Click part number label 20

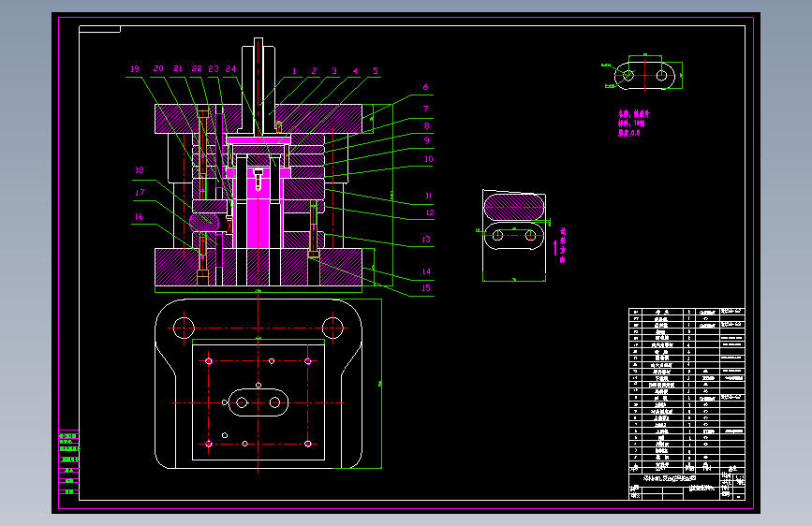point(158,68)
